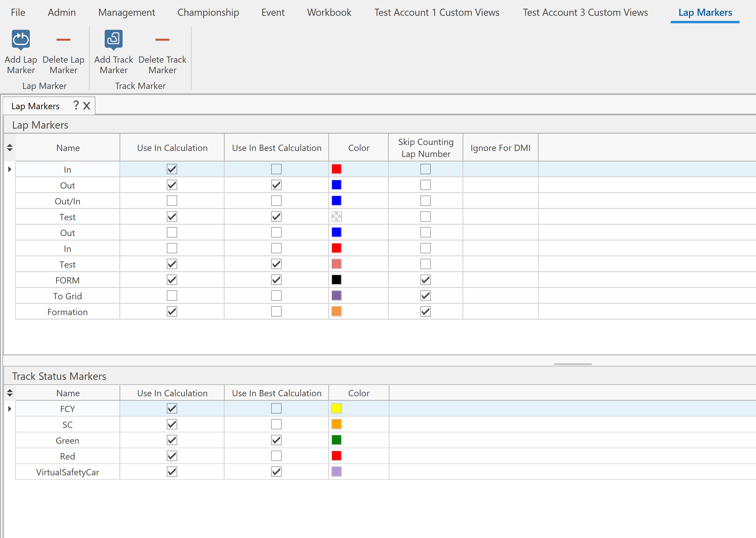Toggle the Lap Markers grid sort arrows
The width and height of the screenshot is (756, 538).
[10, 148]
